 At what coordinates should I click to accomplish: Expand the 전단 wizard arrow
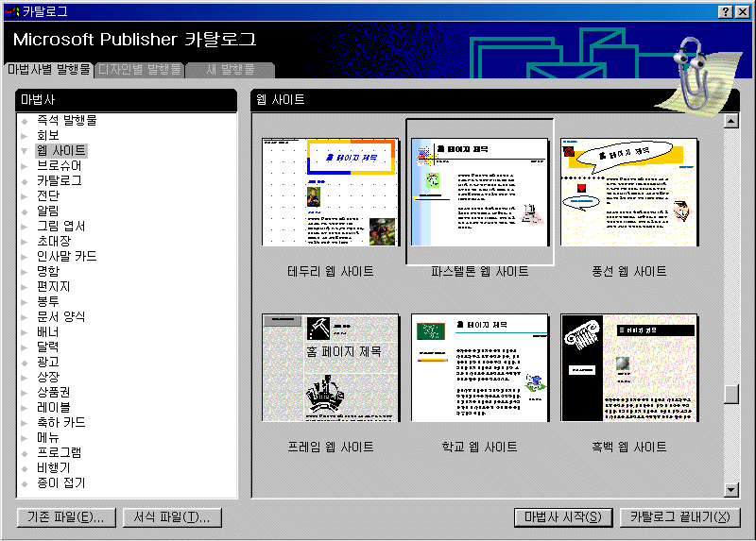pyautogui.click(x=25, y=196)
